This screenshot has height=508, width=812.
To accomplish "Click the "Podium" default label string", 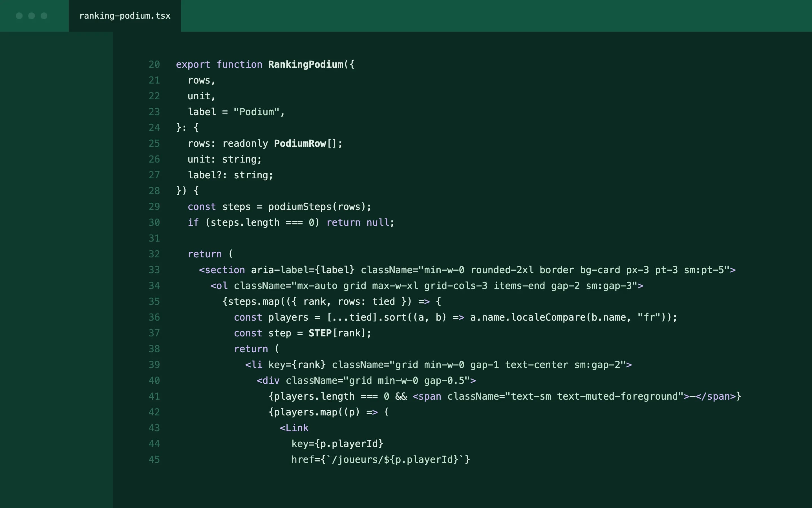I will [x=256, y=112].
